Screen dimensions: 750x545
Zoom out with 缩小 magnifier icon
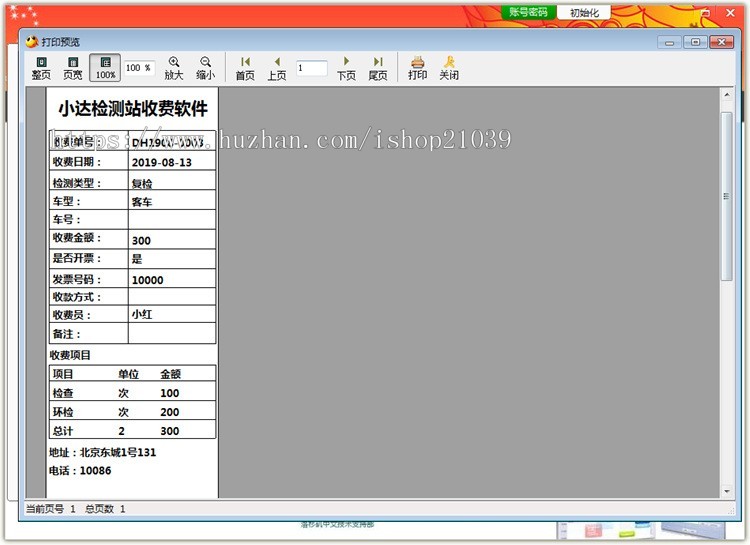click(206, 68)
